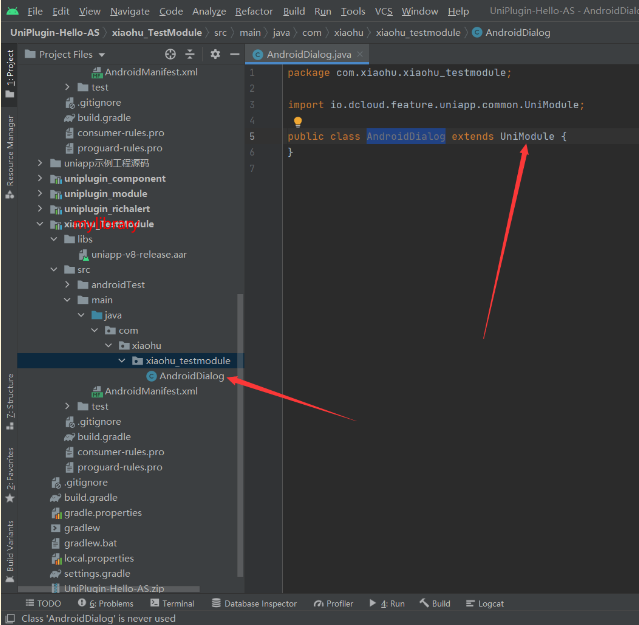Click the locate opened file target icon
The image size is (639, 625).
[x=170, y=54]
